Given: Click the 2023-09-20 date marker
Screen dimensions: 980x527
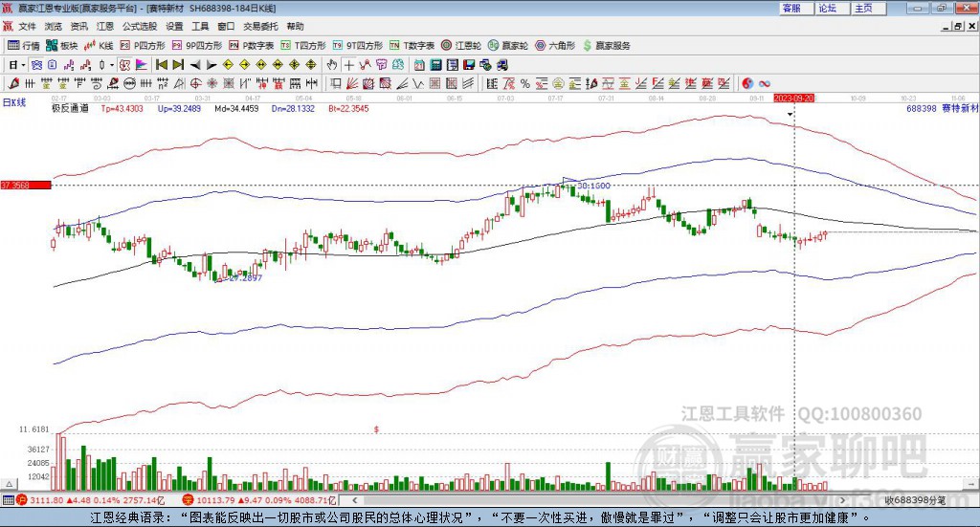Looking at the screenshot, I should (x=793, y=99).
